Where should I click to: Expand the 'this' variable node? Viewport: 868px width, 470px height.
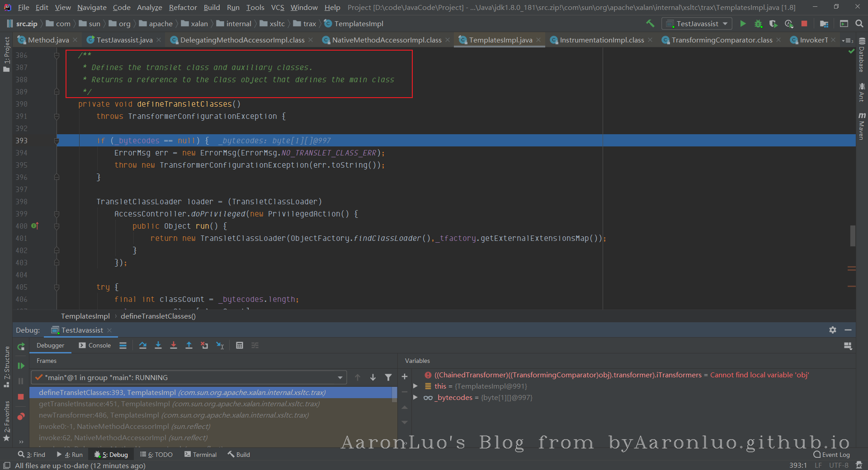[415, 386]
